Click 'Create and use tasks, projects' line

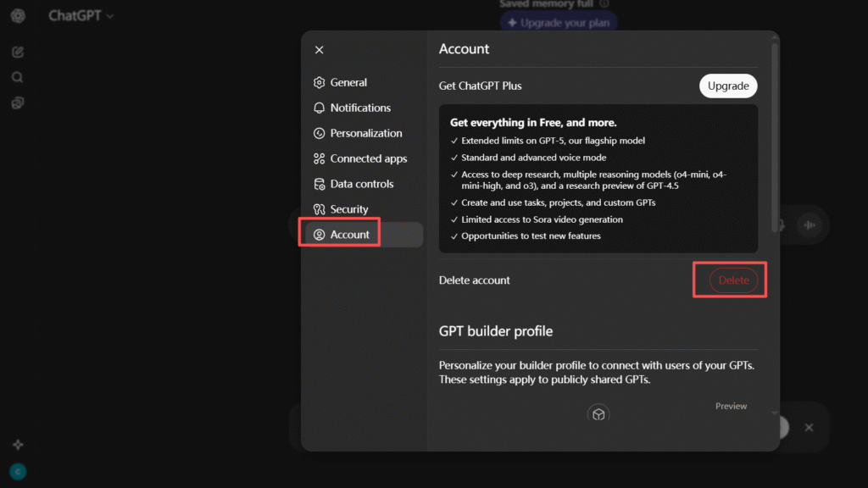[x=558, y=203]
